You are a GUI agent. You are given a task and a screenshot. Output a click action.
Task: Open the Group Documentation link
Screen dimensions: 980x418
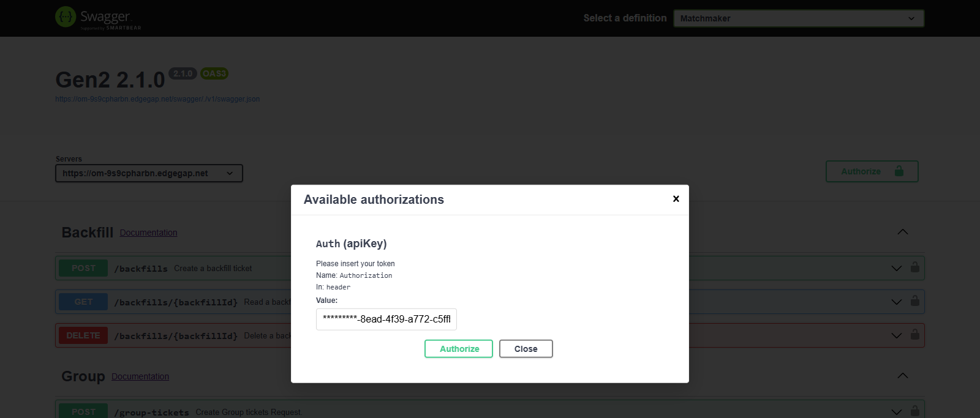140,376
